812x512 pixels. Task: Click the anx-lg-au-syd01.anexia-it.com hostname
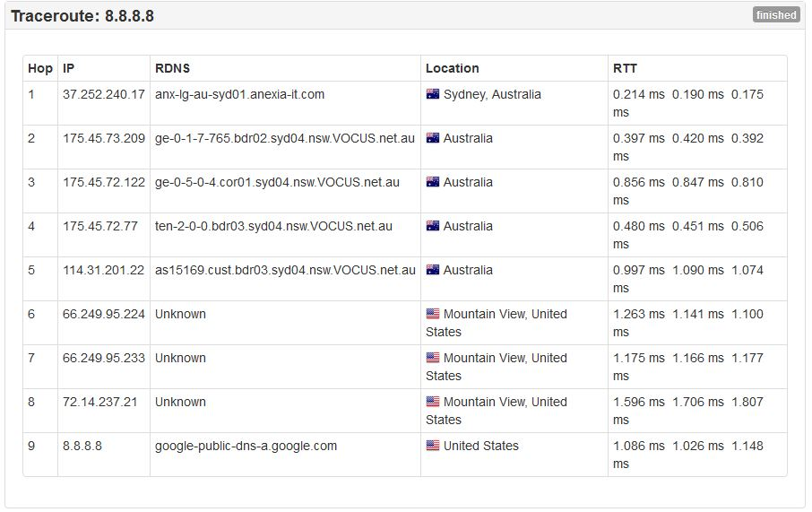[239, 94]
